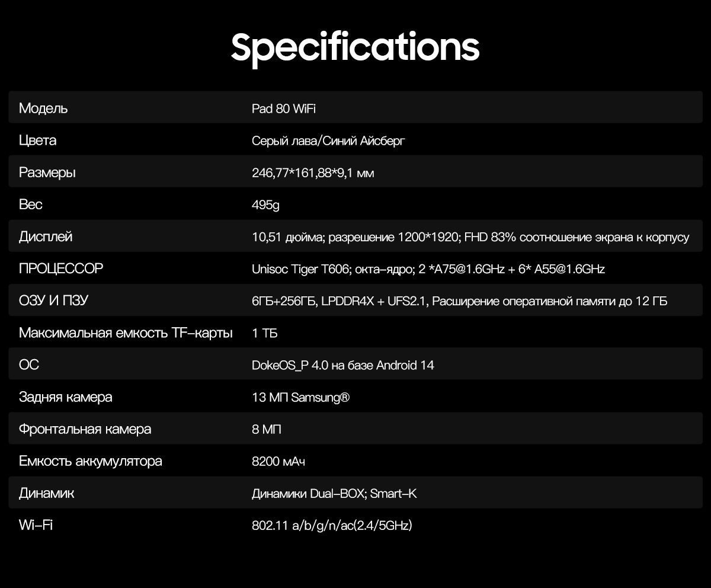Click the 8200 мАч battery capacity value
This screenshot has height=588, width=711.
[278, 461]
